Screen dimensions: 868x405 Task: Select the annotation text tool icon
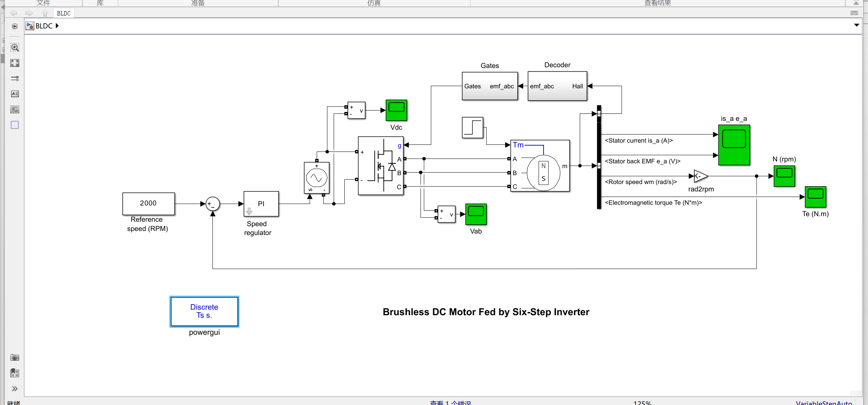[x=15, y=94]
